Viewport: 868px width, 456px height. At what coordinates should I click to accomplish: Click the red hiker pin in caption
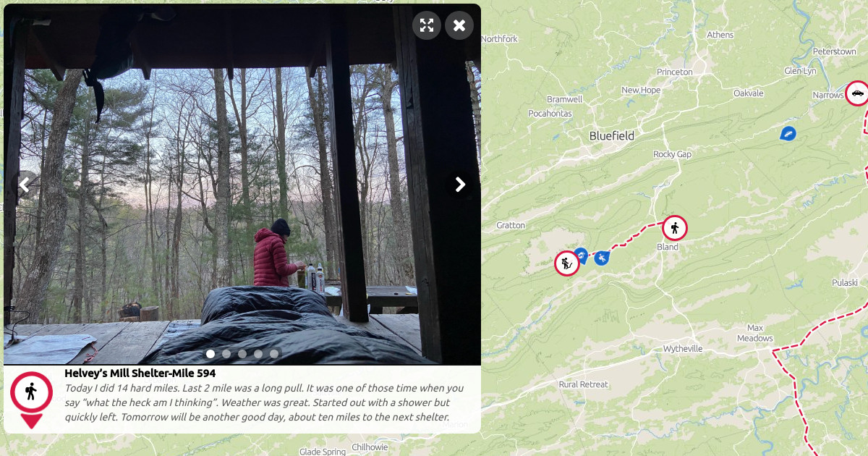31,400
